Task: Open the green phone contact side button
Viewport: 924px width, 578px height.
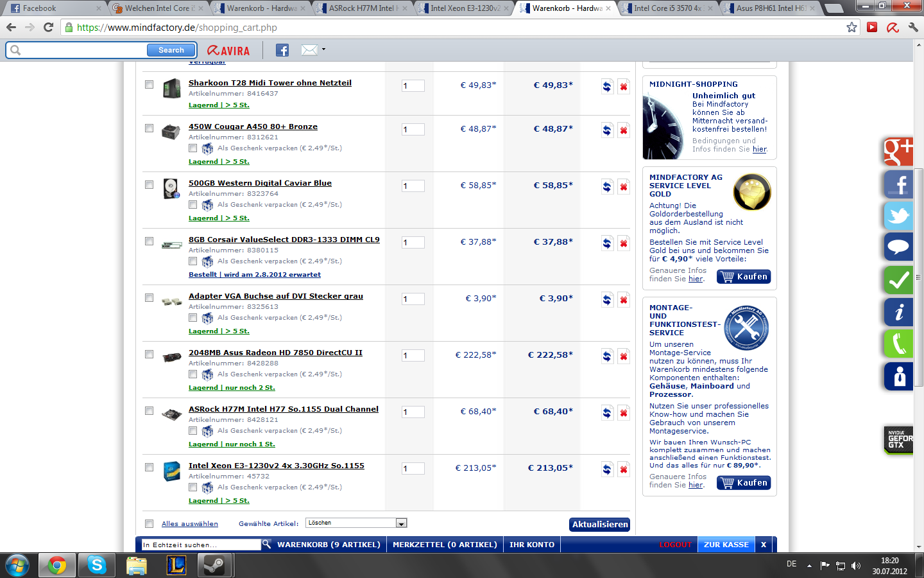Action: [898, 344]
